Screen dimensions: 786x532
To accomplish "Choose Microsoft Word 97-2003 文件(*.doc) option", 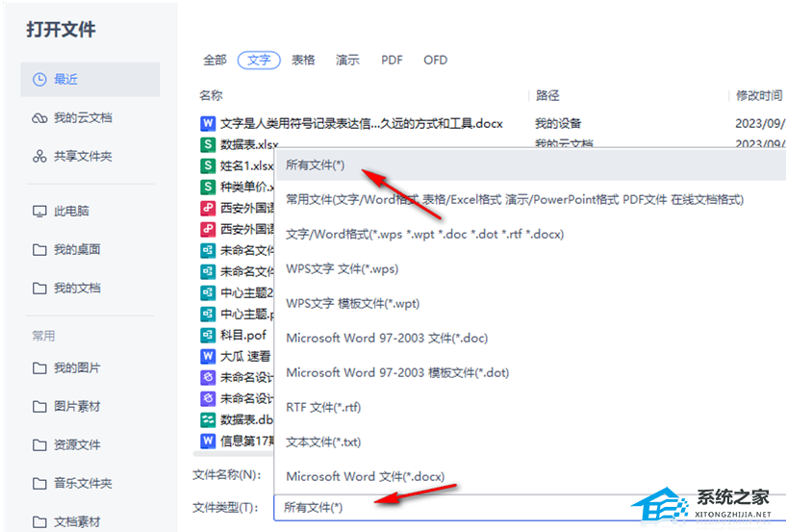I will (x=530, y=338).
